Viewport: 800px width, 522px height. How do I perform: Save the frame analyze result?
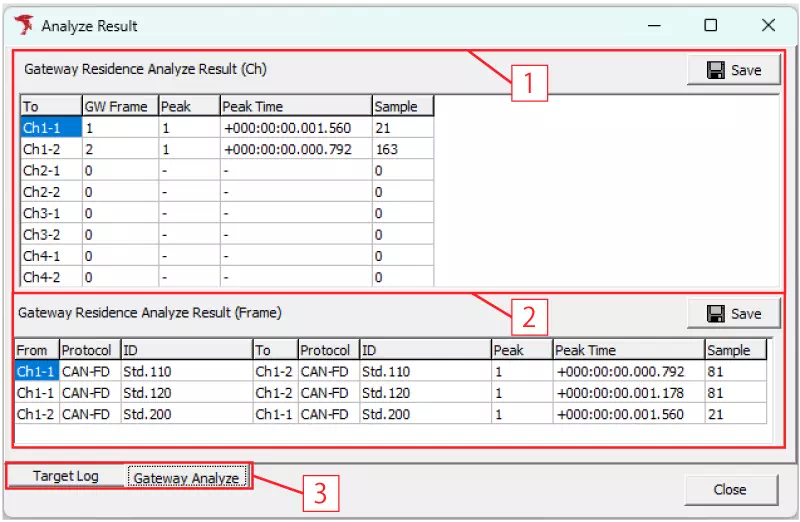point(733,313)
